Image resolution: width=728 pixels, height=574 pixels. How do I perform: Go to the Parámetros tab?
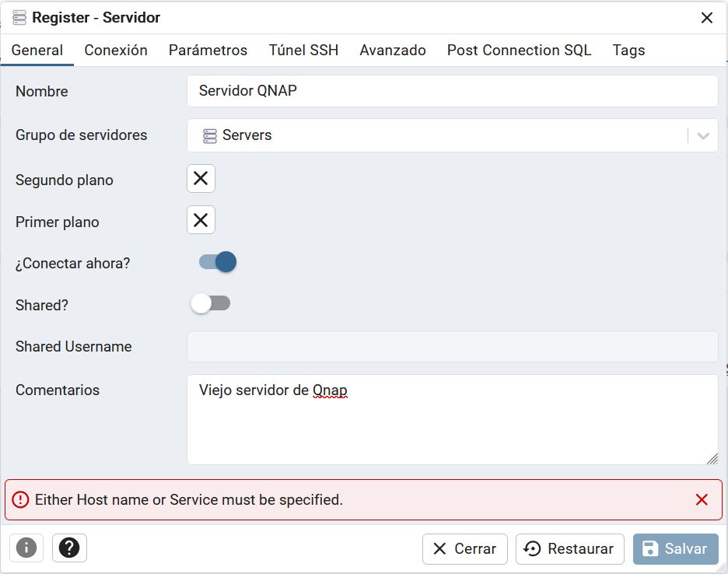[208, 51]
